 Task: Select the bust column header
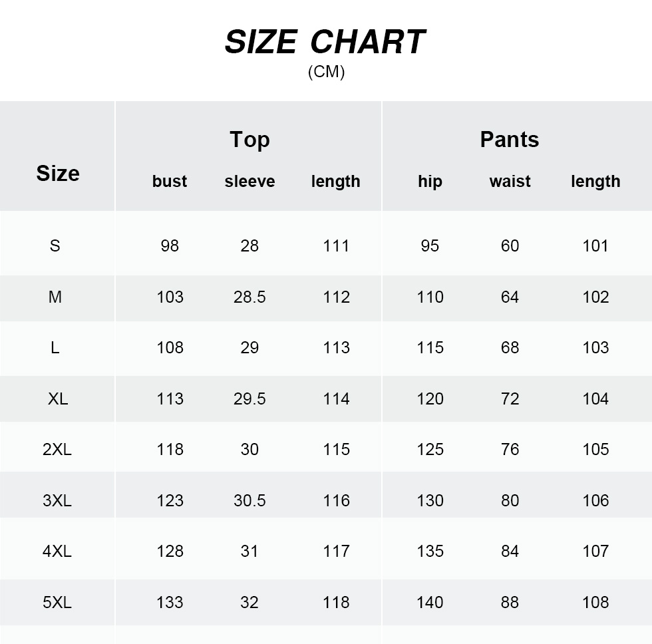(x=170, y=181)
